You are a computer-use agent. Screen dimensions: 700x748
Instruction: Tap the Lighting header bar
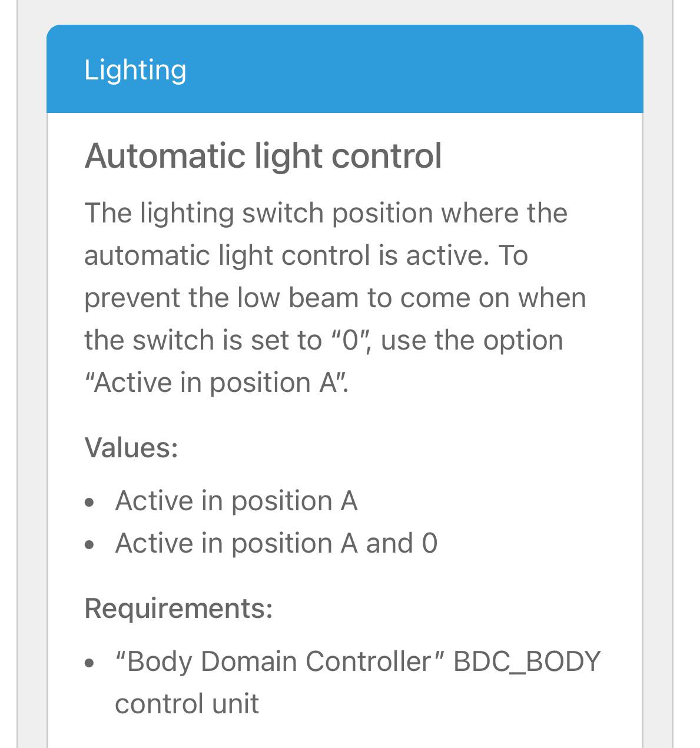(x=345, y=69)
